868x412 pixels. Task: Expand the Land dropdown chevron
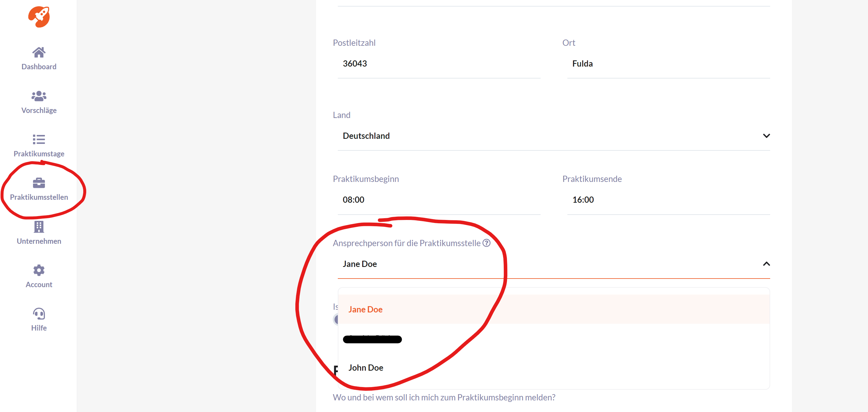pos(766,136)
